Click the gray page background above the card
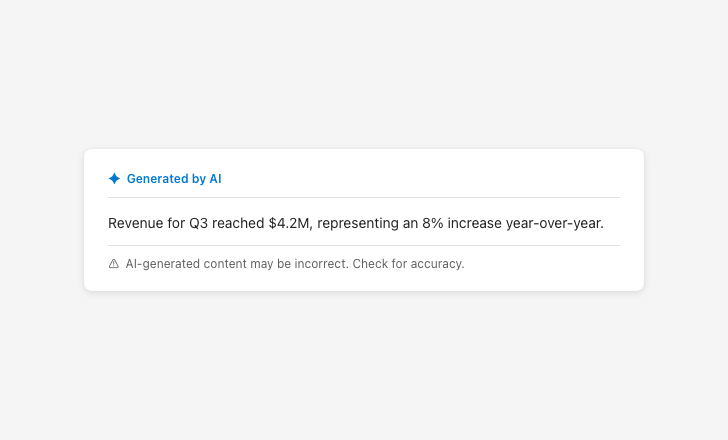The height and width of the screenshot is (440, 728). (364, 70)
